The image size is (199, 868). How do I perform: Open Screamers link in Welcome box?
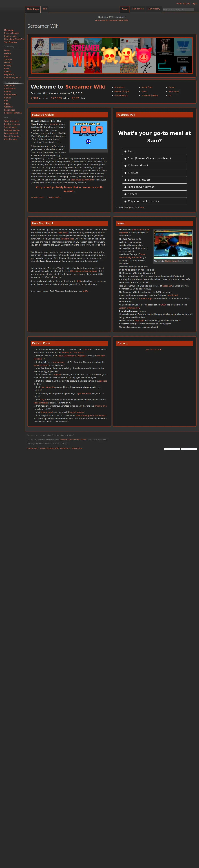coord(119,87)
